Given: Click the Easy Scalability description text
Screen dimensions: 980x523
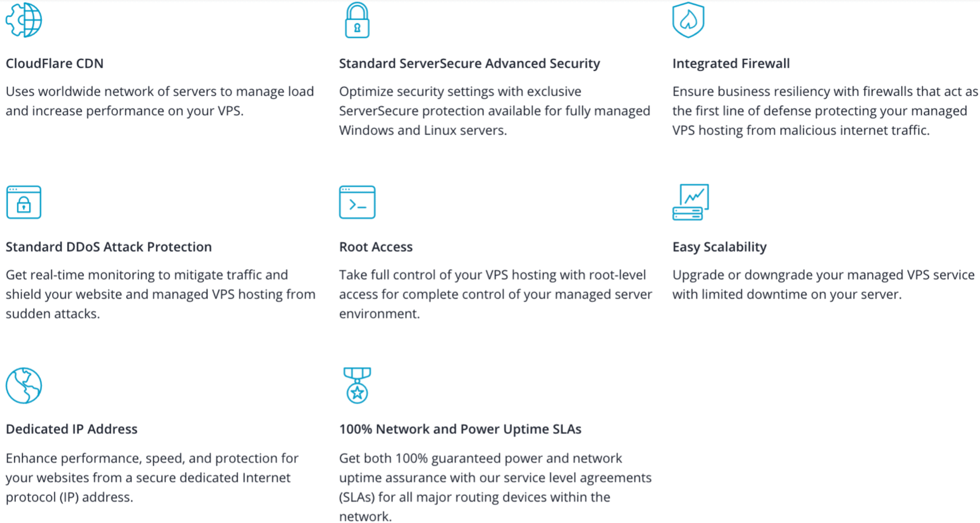Looking at the screenshot, I should tap(823, 284).
